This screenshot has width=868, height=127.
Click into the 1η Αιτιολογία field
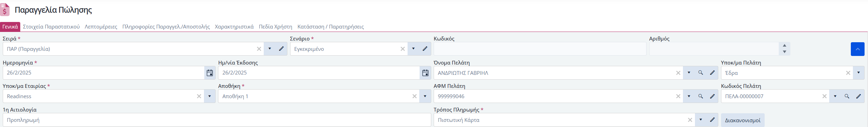click(217, 120)
